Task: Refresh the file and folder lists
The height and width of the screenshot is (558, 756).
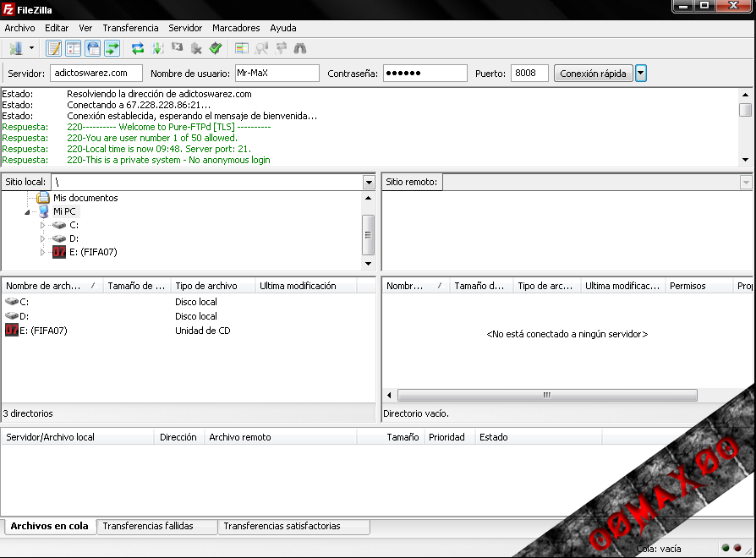Action: 138,48
